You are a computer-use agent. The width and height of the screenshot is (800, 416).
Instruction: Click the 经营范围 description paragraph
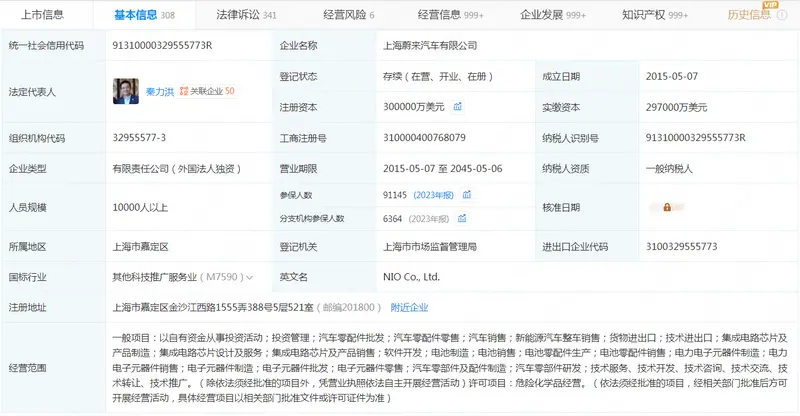pos(450,368)
